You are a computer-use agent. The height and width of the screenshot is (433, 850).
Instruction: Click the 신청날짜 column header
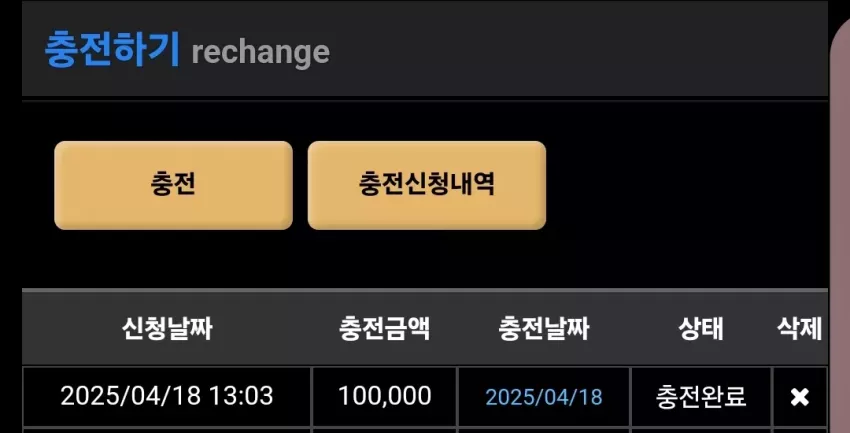point(166,328)
